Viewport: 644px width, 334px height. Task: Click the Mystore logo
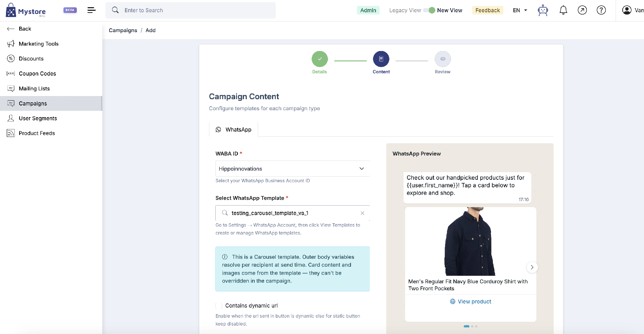26,11
